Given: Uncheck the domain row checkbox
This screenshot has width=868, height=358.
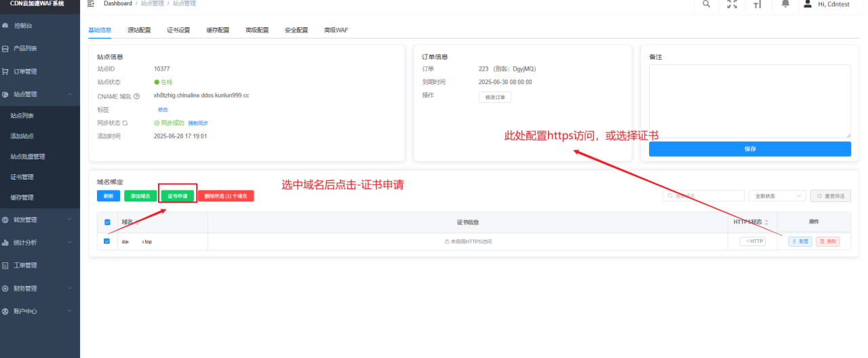Looking at the screenshot, I should tap(107, 241).
